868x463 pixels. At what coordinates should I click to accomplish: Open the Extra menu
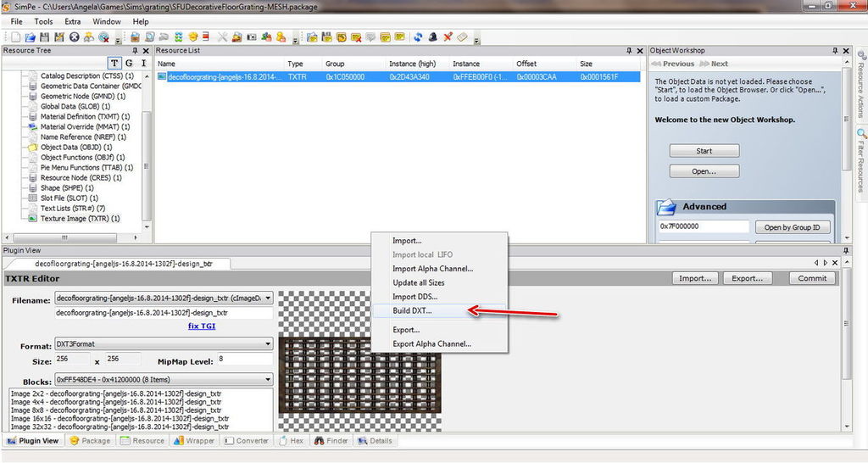point(73,21)
